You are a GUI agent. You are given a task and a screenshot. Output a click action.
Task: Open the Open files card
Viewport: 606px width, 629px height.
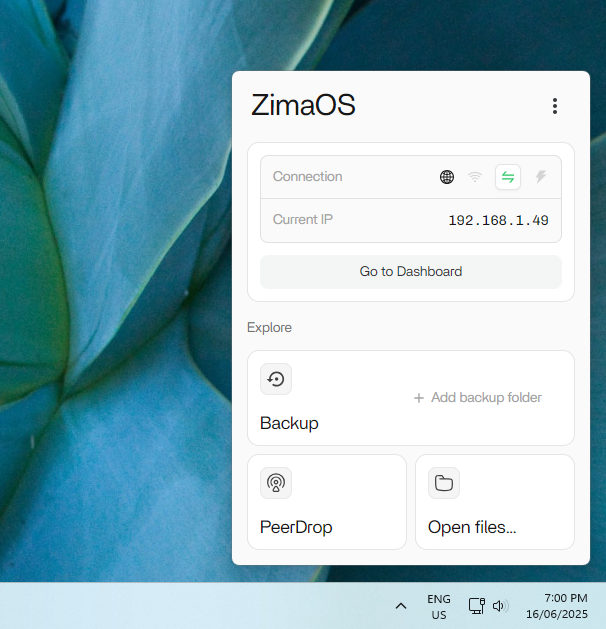click(495, 502)
